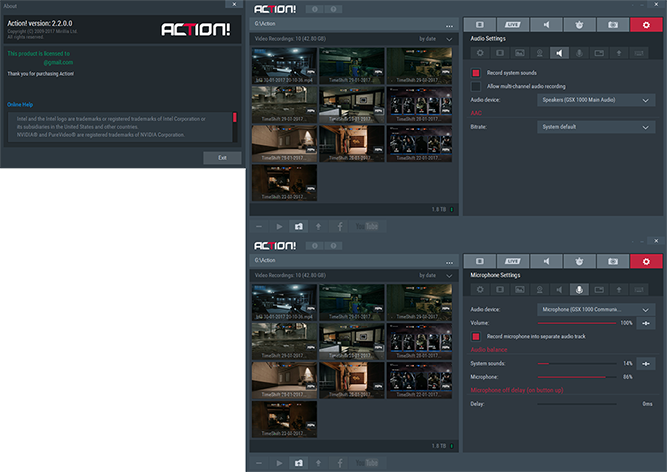This screenshot has width=667, height=472.
Task: Open benchmark stopwatch tab in Audio Settings window
Action: tap(579, 25)
